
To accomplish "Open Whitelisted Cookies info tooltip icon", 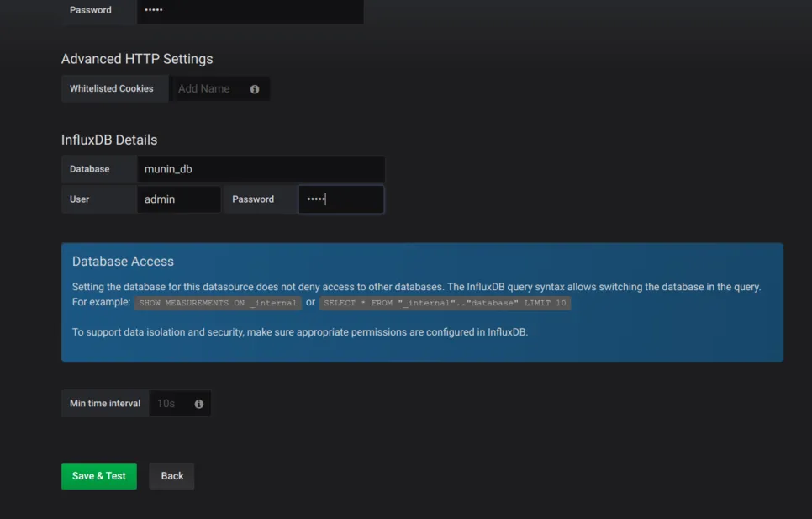I will coord(254,89).
